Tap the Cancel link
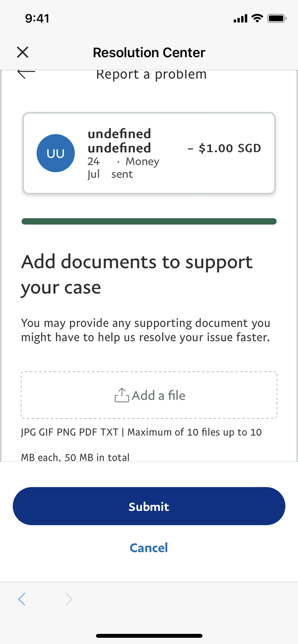The width and height of the screenshot is (298, 644). point(149,548)
